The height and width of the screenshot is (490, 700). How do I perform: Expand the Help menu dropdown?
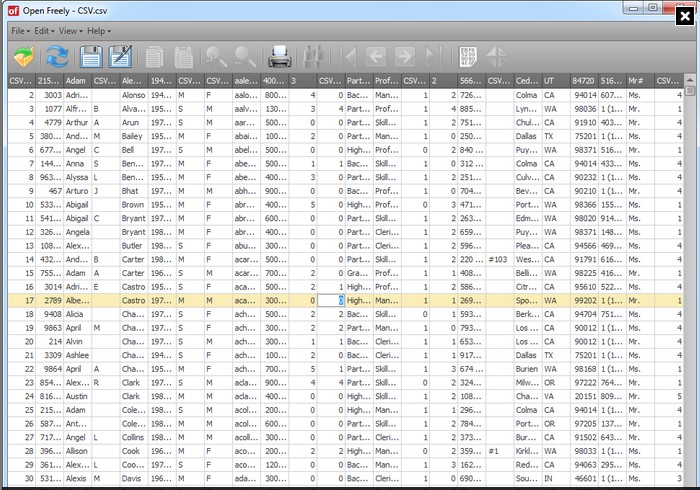[99, 31]
